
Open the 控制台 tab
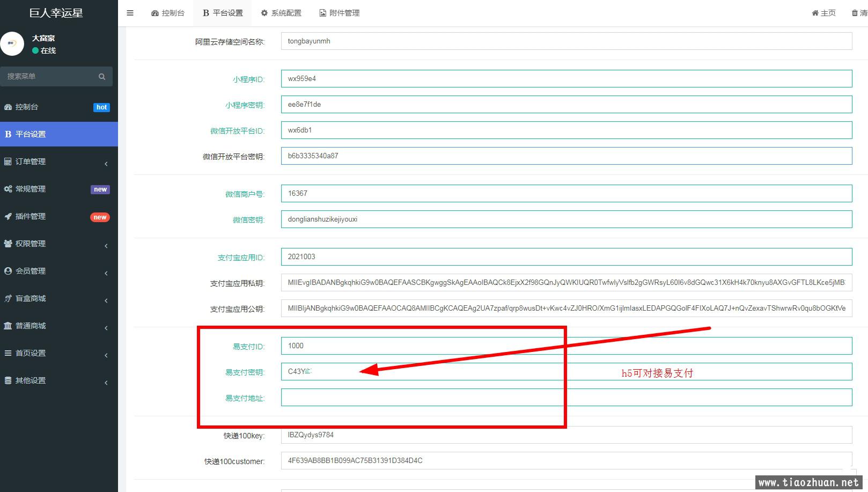click(x=167, y=13)
